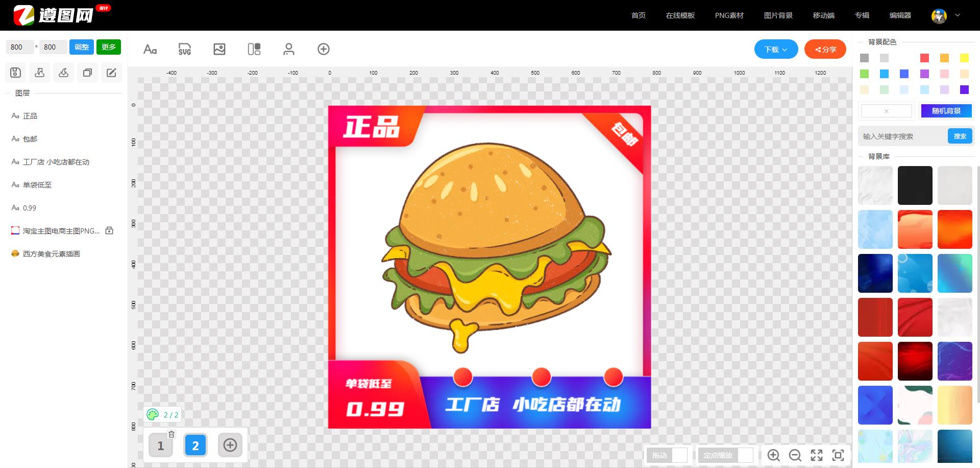
Task: Zoom out with the magnifier minus icon
Action: click(x=795, y=455)
